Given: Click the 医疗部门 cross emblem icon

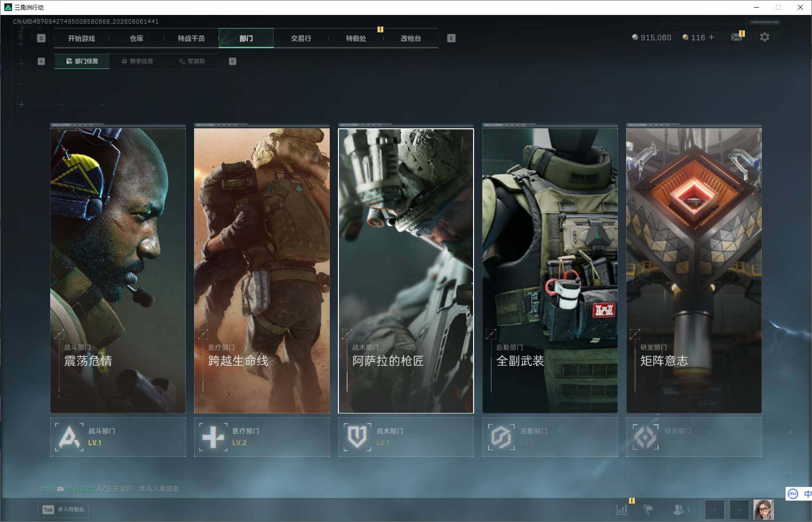Looking at the screenshot, I should pos(213,437).
